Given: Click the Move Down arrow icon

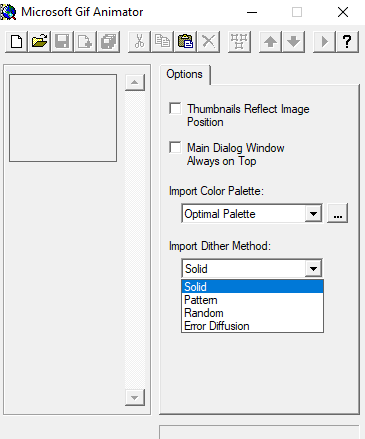Looking at the screenshot, I should [293, 42].
